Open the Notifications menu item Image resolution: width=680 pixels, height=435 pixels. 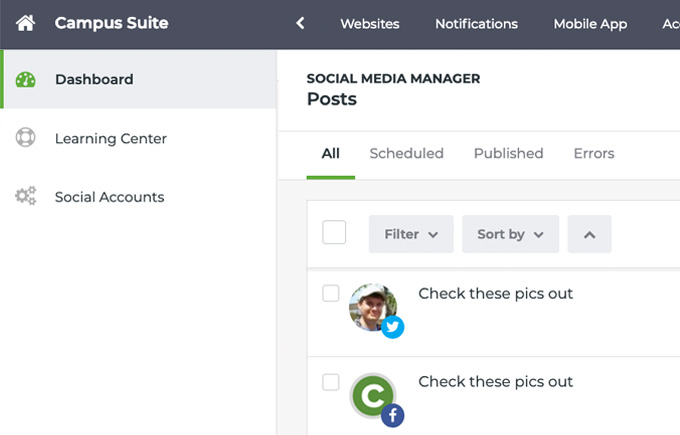click(x=477, y=24)
